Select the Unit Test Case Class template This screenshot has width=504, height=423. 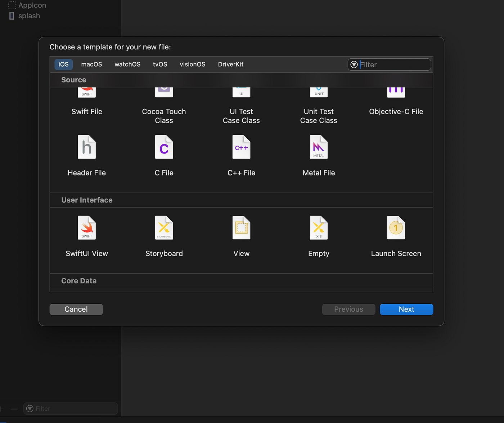319,92
